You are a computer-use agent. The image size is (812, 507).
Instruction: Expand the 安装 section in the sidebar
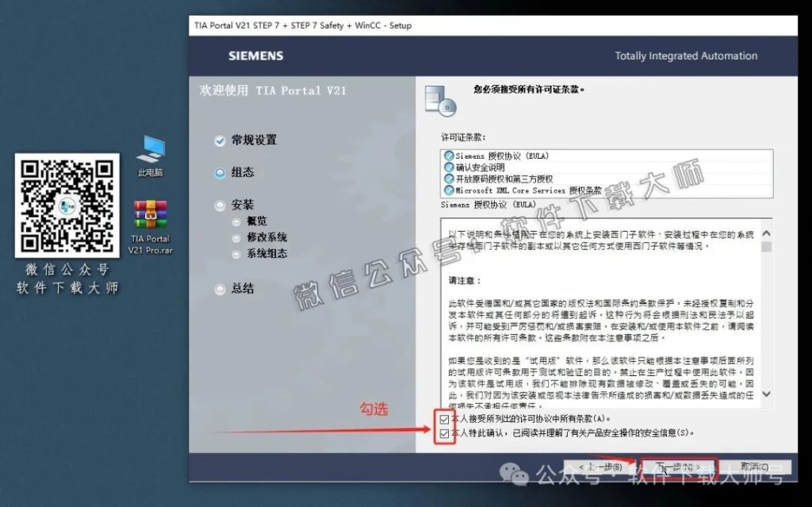click(x=220, y=205)
